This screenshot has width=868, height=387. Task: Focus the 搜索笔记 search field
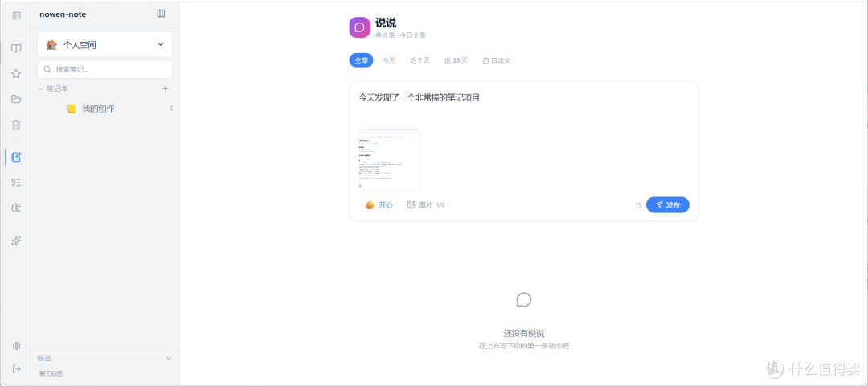(104, 69)
